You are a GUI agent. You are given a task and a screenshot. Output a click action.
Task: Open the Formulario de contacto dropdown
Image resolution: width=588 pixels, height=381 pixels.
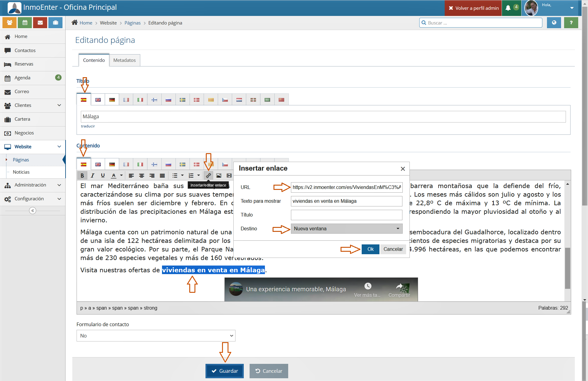point(156,336)
